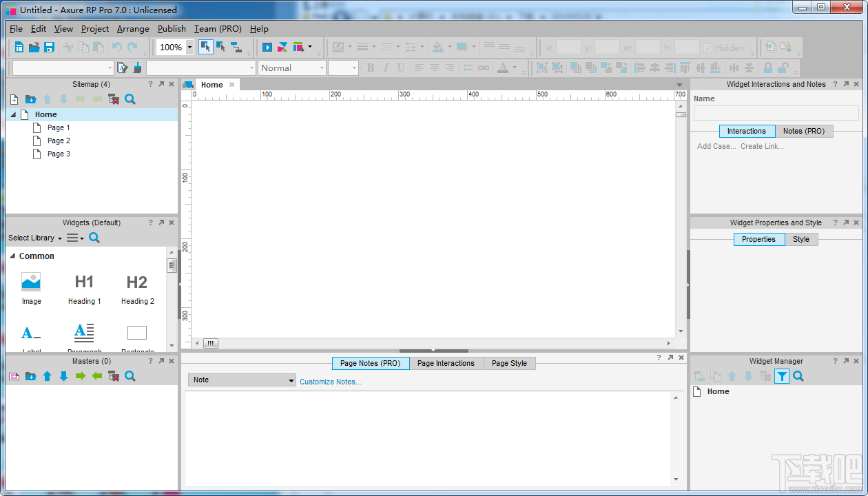The image size is (868, 496).
Task: Open the File menu
Action: (x=17, y=28)
